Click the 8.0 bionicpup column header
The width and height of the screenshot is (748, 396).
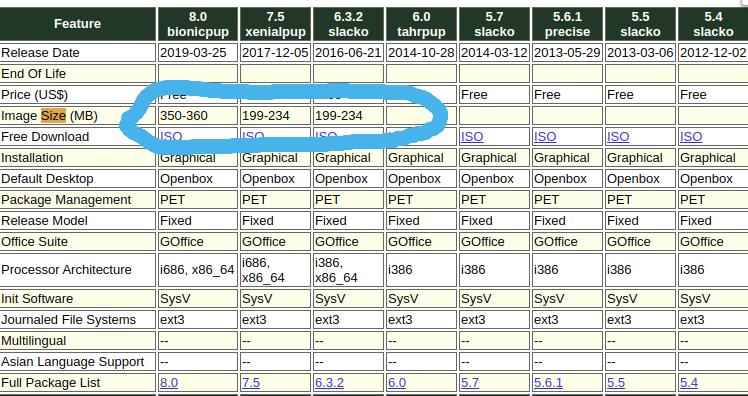tap(198, 24)
